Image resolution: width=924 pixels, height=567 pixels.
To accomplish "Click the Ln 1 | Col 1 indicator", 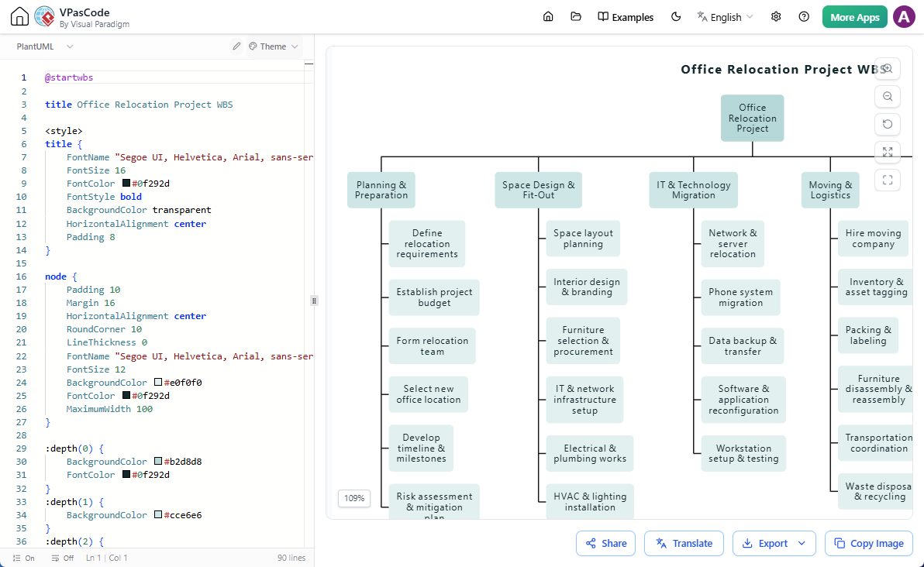I will [107, 558].
